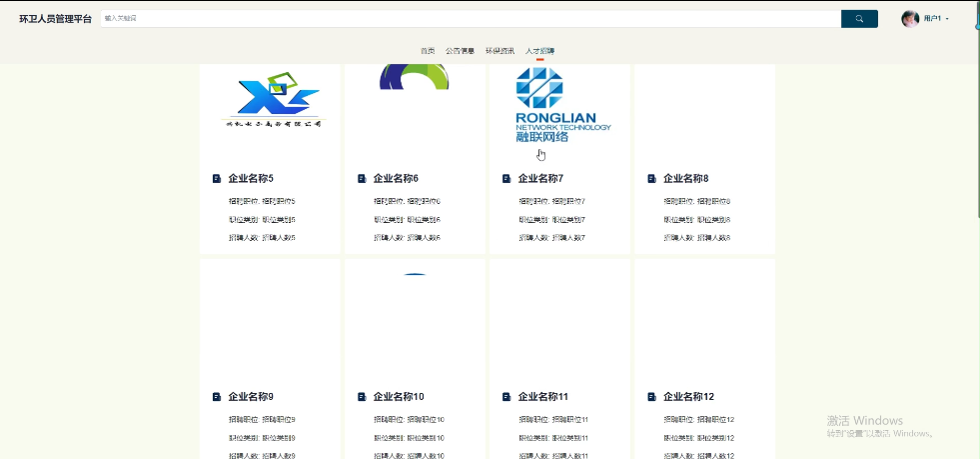The height and width of the screenshot is (459, 980).
Task: Click the 职位类别6 text line
Action: click(407, 219)
